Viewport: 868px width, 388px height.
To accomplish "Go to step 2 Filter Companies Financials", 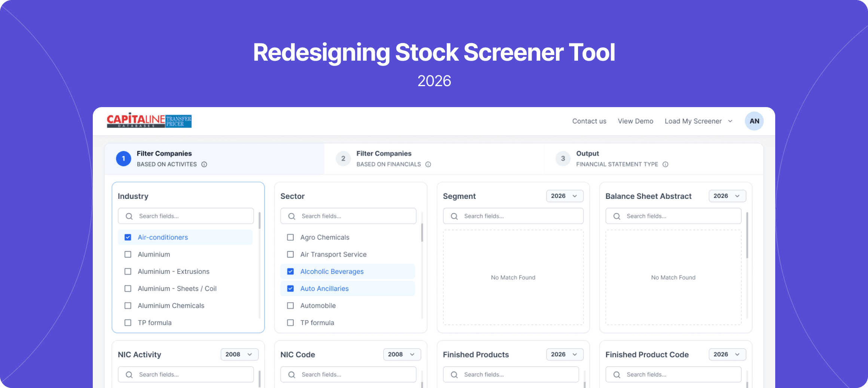I will (434, 159).
